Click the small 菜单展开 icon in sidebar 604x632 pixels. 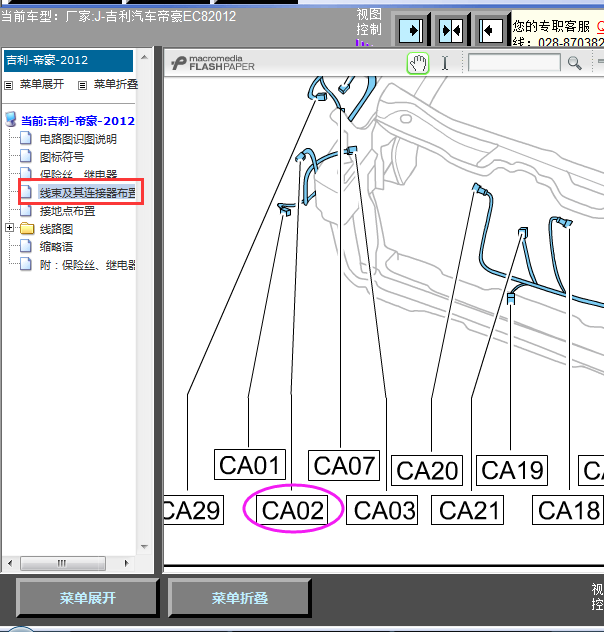[8, 85]
